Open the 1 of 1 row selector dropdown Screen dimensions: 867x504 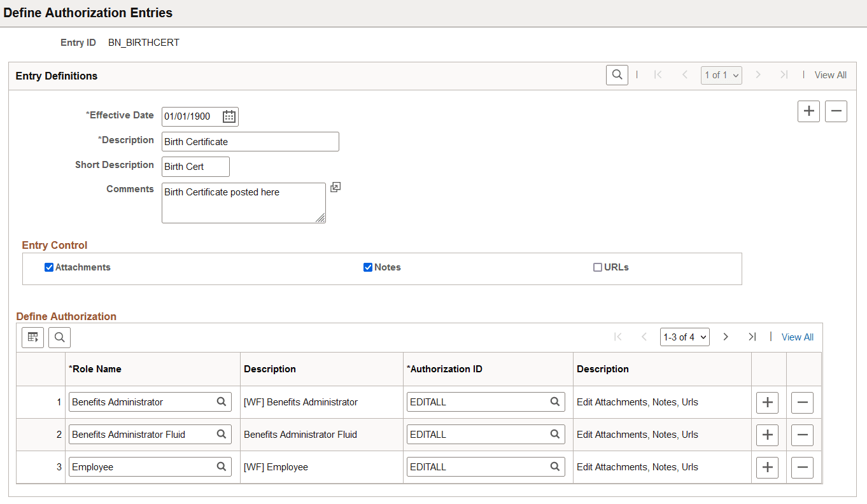(x=721, y=74)
